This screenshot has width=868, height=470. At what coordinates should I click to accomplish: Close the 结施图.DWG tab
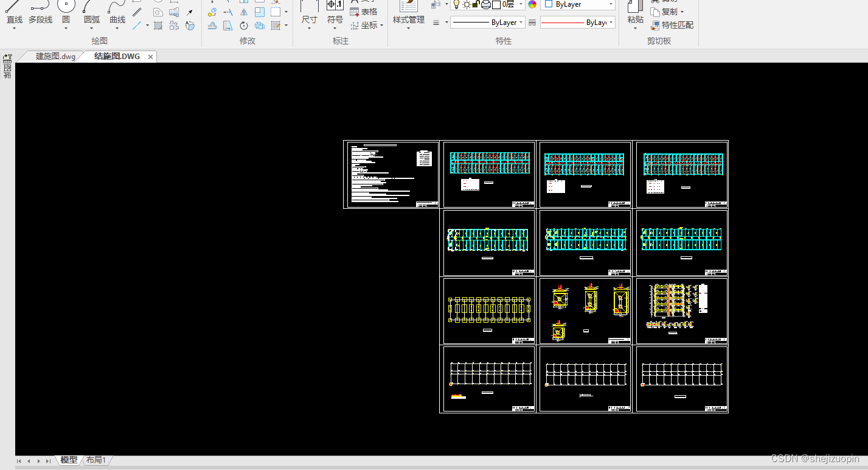[151, 57]
